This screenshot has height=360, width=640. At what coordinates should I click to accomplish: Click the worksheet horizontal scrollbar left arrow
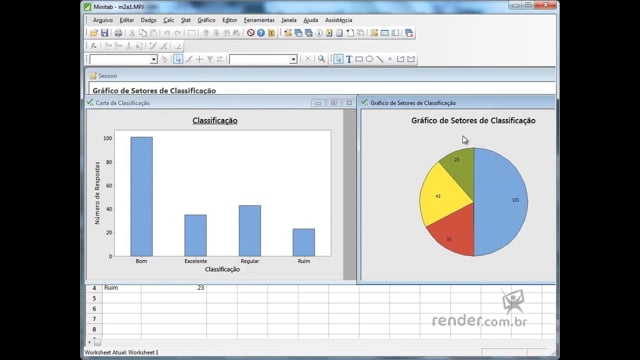point(90,342)
